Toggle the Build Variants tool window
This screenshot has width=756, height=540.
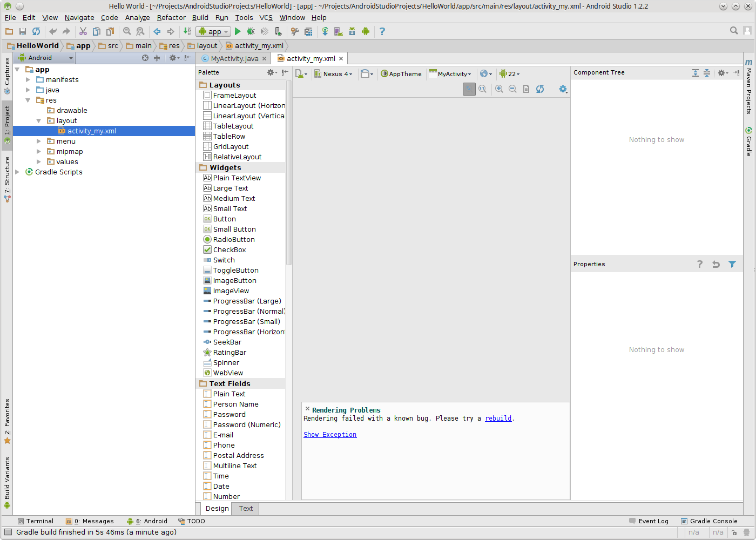point(7,483)
